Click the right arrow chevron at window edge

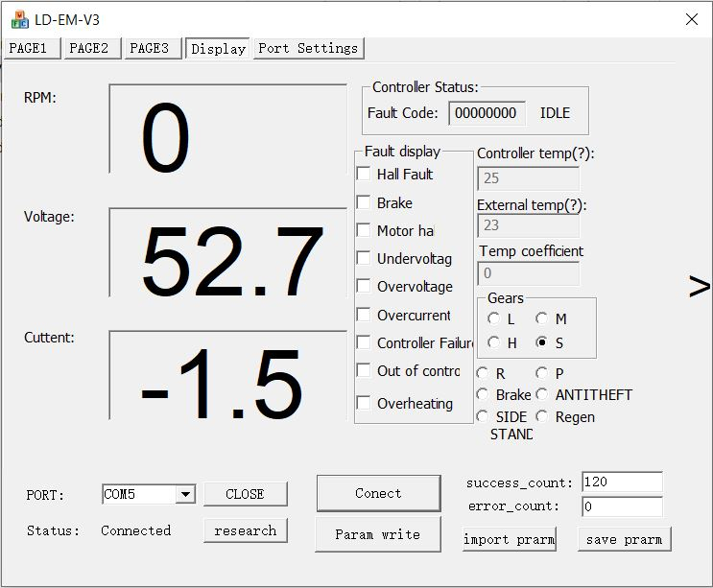click(x=700, y=286)
